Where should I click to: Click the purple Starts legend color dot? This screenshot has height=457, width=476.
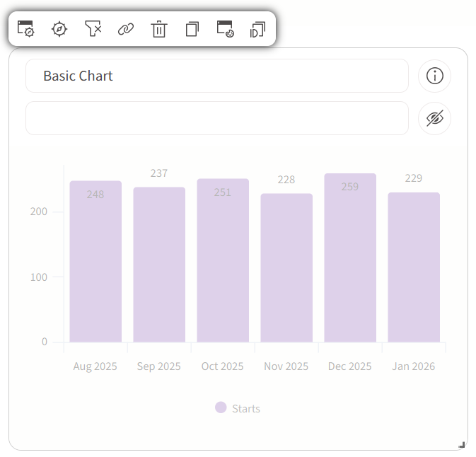pos(221,407)
